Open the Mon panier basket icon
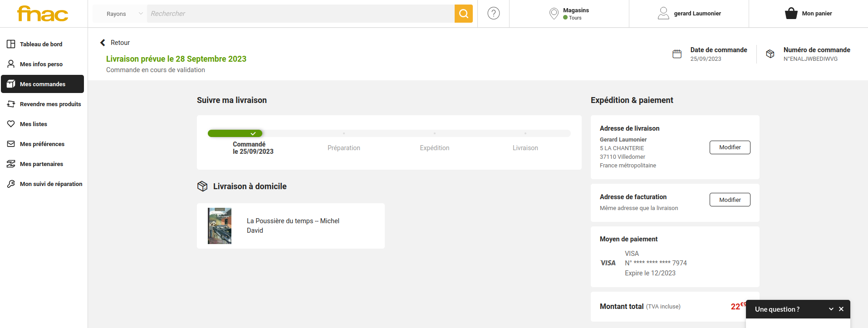Viewport: 868px width, 328px height. click(791, 14)
